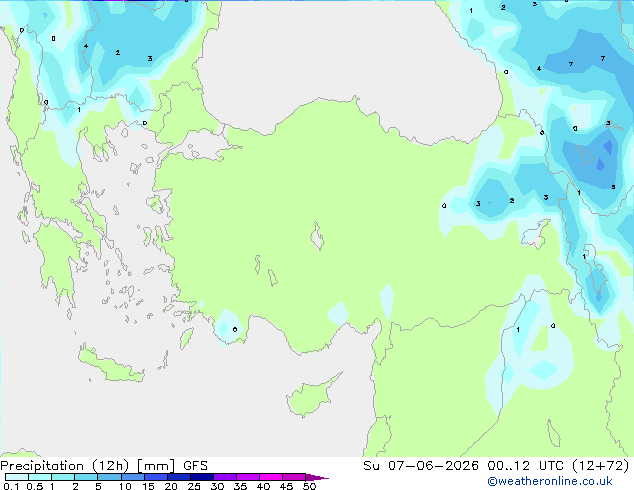Image resolution: width=634 pixels, height=490 pixels.
Task: Click the 25–30 mm navy legend swatch
Action: click(202, 477)
